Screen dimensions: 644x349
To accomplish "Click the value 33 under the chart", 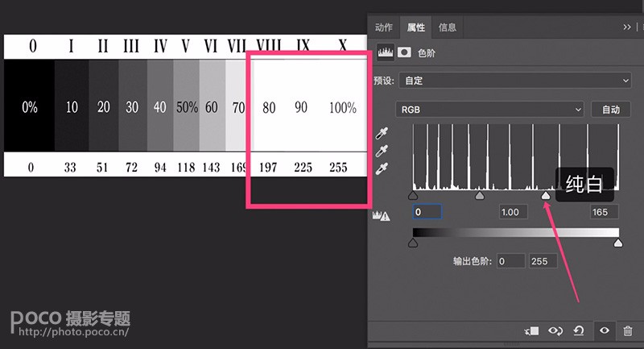I will point(70,168).
